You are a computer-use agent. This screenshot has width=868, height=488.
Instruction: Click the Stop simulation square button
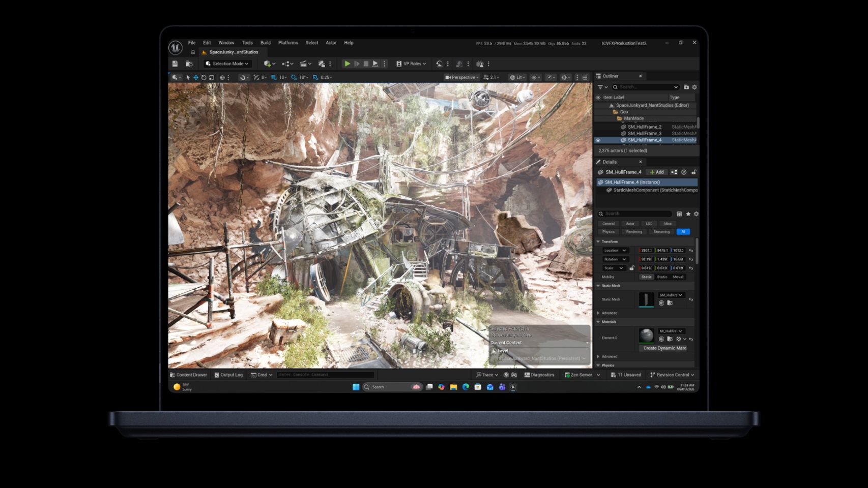(x=366, y=64)
